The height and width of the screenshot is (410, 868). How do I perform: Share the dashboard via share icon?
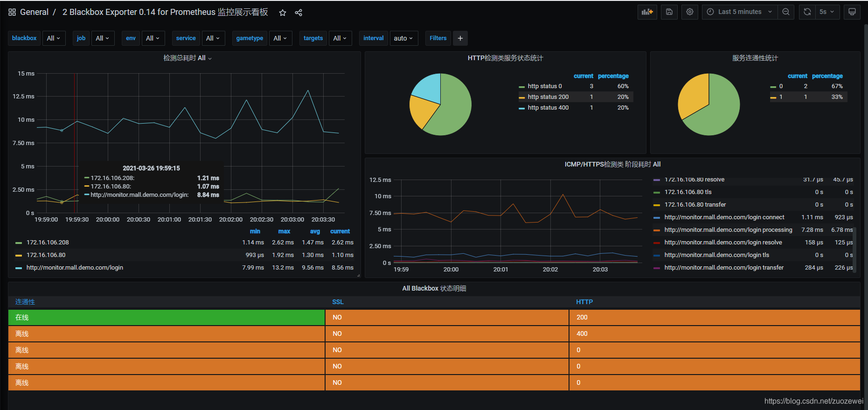(x=299, y=13)
